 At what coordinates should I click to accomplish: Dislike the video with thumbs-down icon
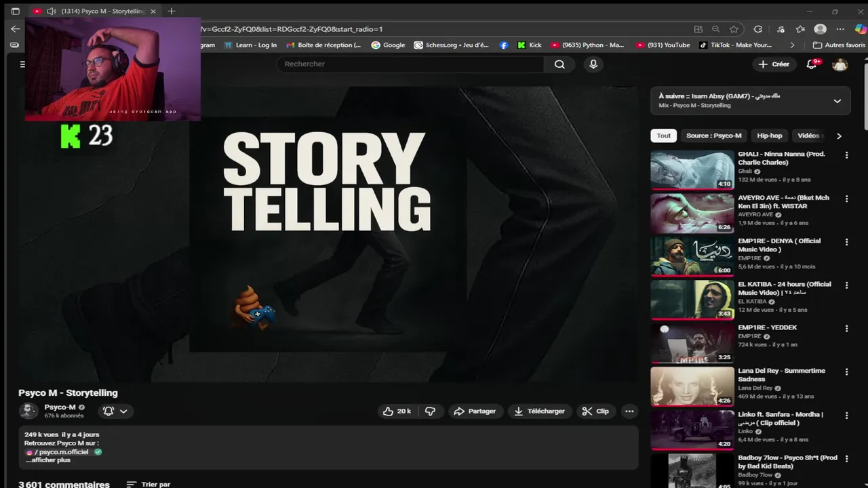point(430,411)
